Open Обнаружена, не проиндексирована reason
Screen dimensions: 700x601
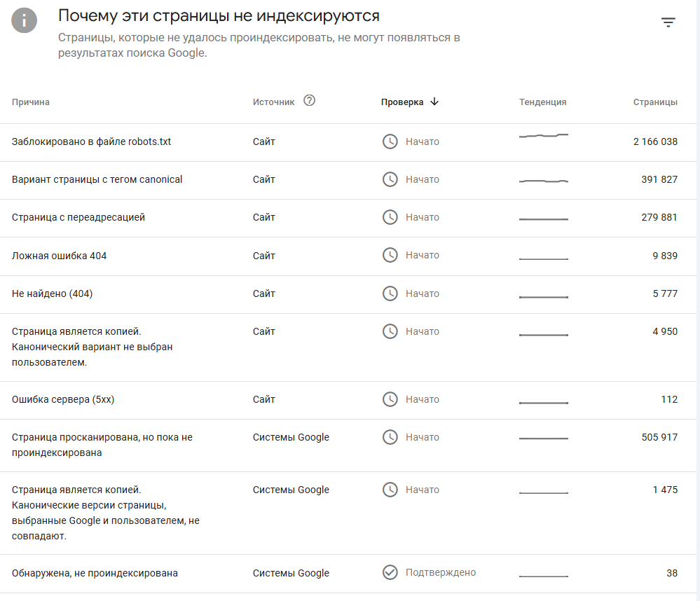point(95,573)
